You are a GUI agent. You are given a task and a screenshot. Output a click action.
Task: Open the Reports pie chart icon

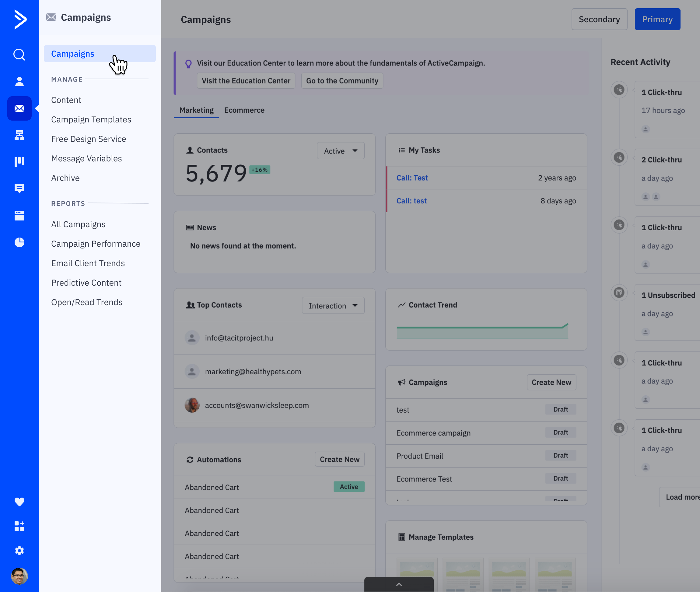[19, 242]
